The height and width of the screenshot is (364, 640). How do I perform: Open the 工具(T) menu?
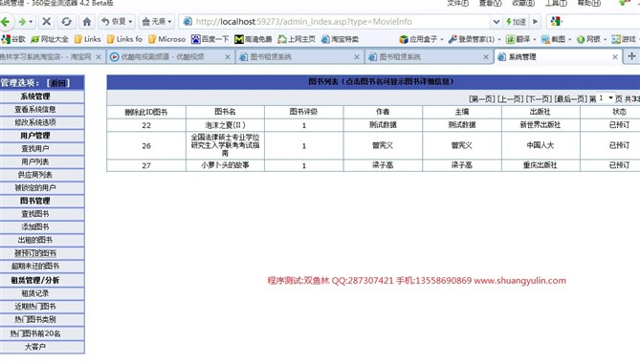(x=556, y=3)
